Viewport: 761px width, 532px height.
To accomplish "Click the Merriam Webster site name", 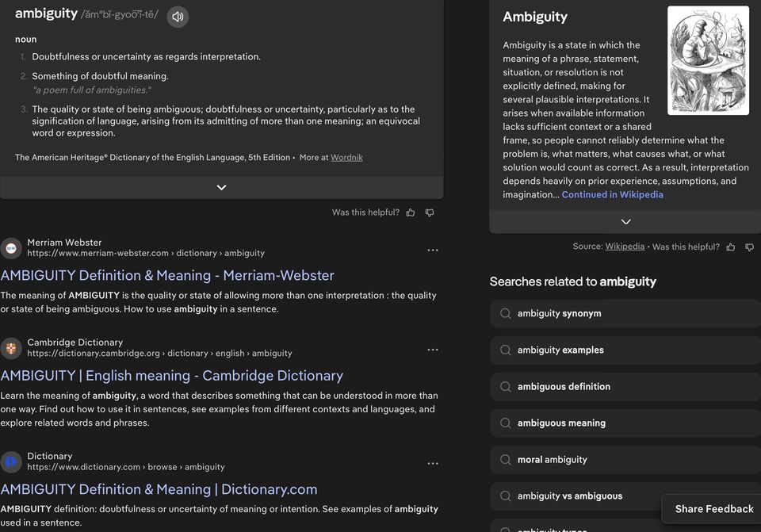I will (x=64, y=243).
